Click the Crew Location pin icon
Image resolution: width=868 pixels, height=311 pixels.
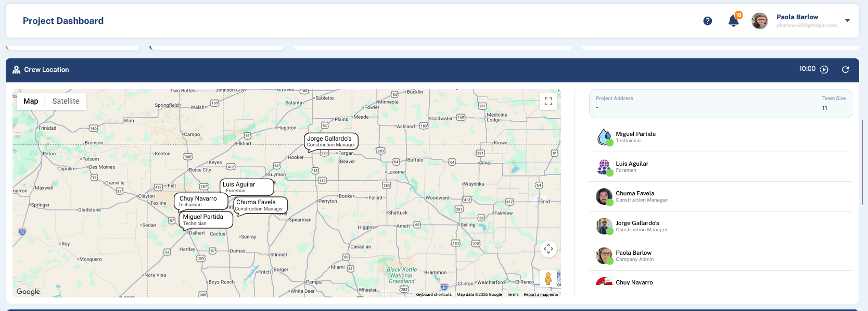17,69
